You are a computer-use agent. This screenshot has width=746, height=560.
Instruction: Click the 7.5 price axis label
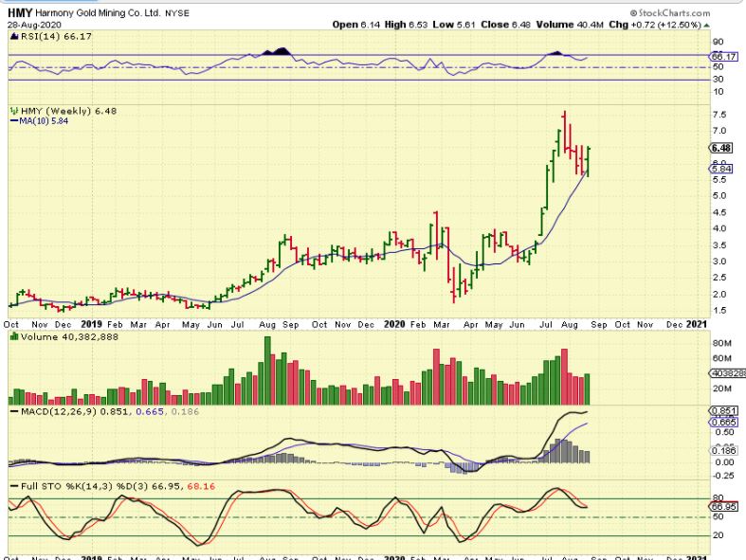coord(719,115)
